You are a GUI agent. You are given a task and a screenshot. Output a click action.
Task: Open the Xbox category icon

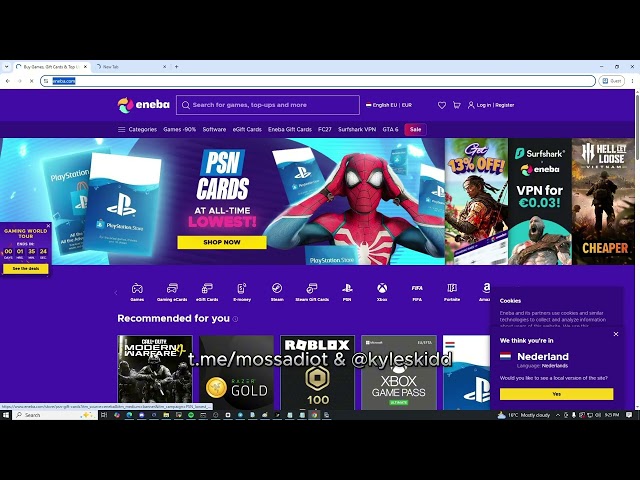(382, 292)
